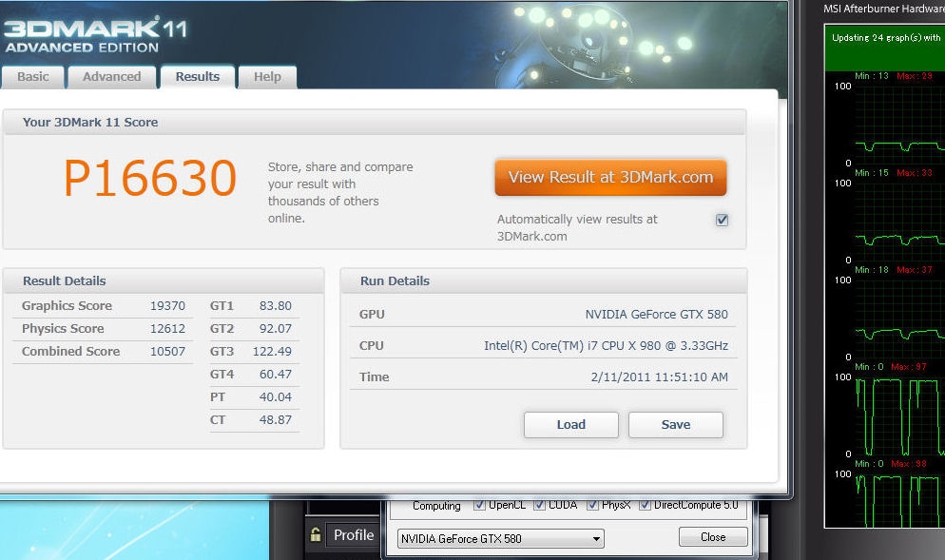The height and width of the screenshot is (560, 945).
Task: Toggle the CUDA checkbox in GPU-Z window
Action: tap(539, 505)
